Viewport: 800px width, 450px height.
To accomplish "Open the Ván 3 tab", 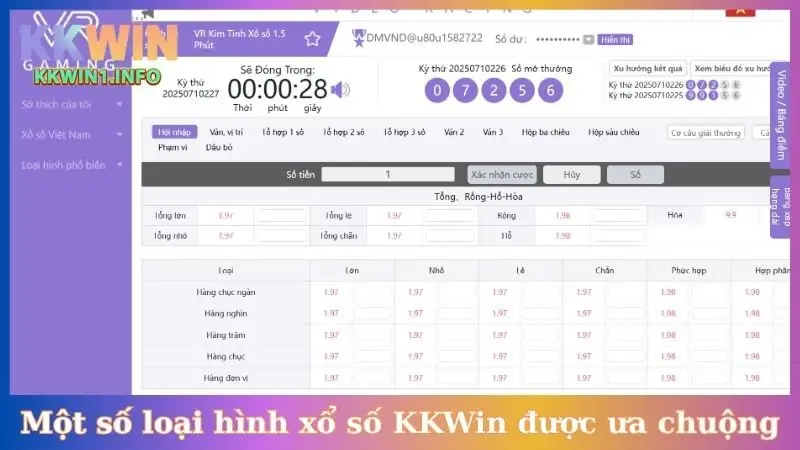I will pos(493,132).
